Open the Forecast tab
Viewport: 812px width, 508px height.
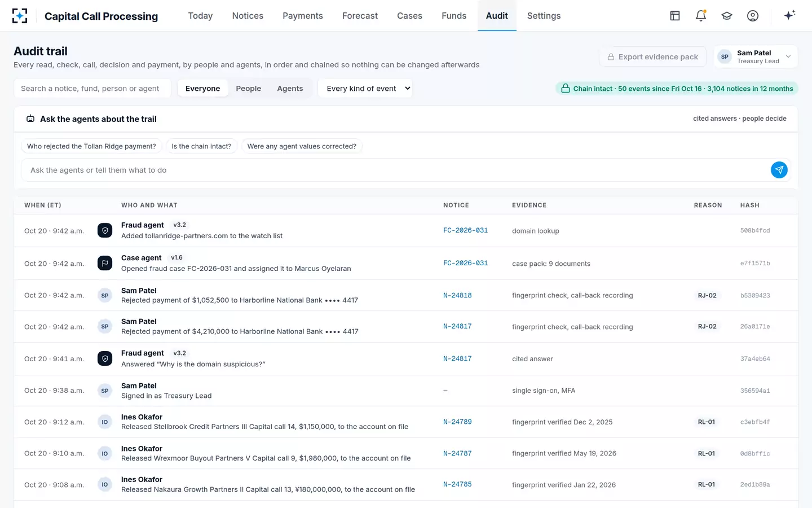coord(360,16)
